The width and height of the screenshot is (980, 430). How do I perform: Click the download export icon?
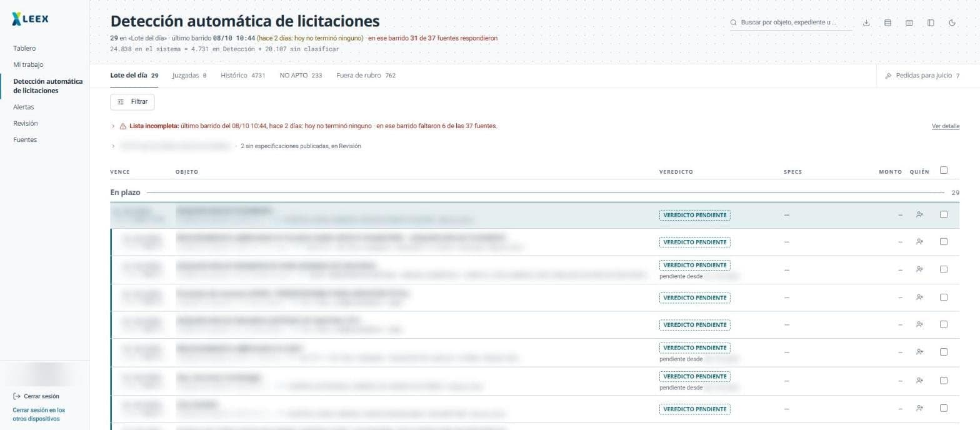(x=866, y=23)
